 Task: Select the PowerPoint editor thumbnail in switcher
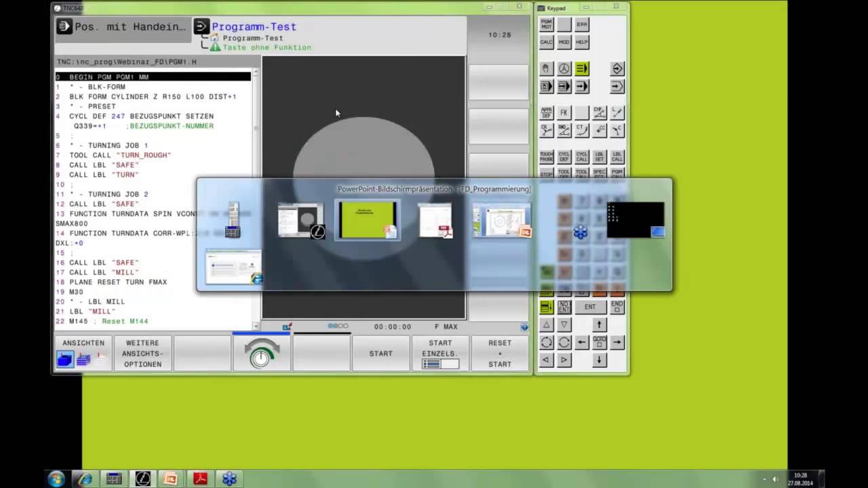[502, 220]
